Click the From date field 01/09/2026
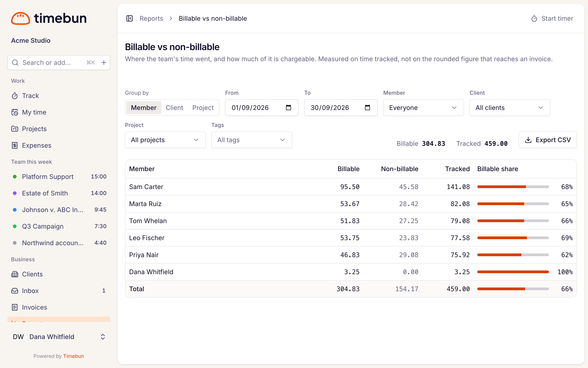This screenshot has height=368, width=588. [262, 108]
